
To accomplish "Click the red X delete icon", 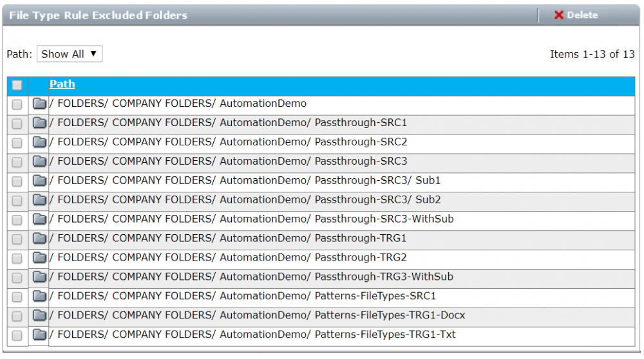I will (559, 15).
